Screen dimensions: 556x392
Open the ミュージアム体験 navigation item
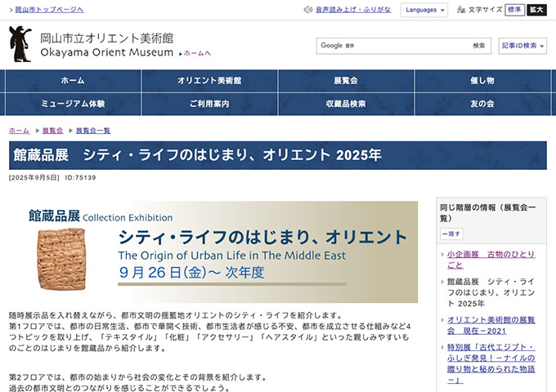point(73,104)
